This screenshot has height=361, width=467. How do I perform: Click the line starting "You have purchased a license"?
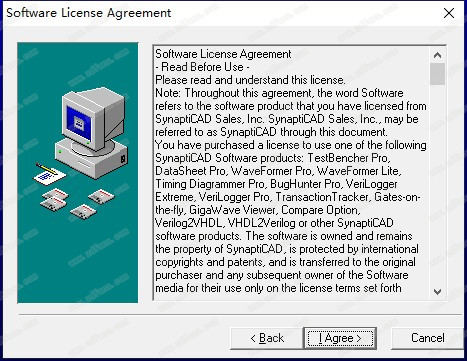(x=291, y=145)
